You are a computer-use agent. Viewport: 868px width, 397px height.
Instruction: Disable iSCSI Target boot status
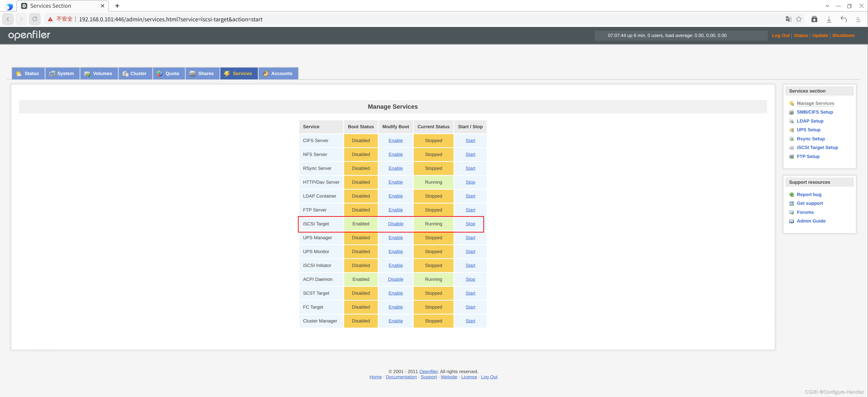pyautogui.click(x=395, y=224)
